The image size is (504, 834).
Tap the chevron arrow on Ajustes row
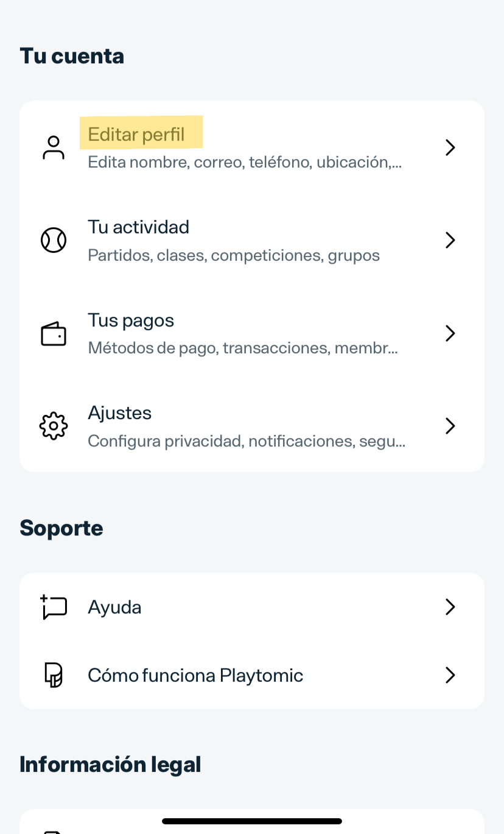click(x=450, y=426)
